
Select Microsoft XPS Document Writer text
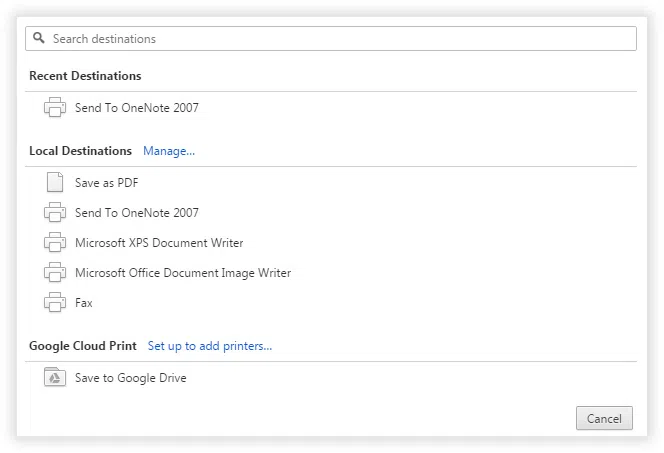coord(159,243)
